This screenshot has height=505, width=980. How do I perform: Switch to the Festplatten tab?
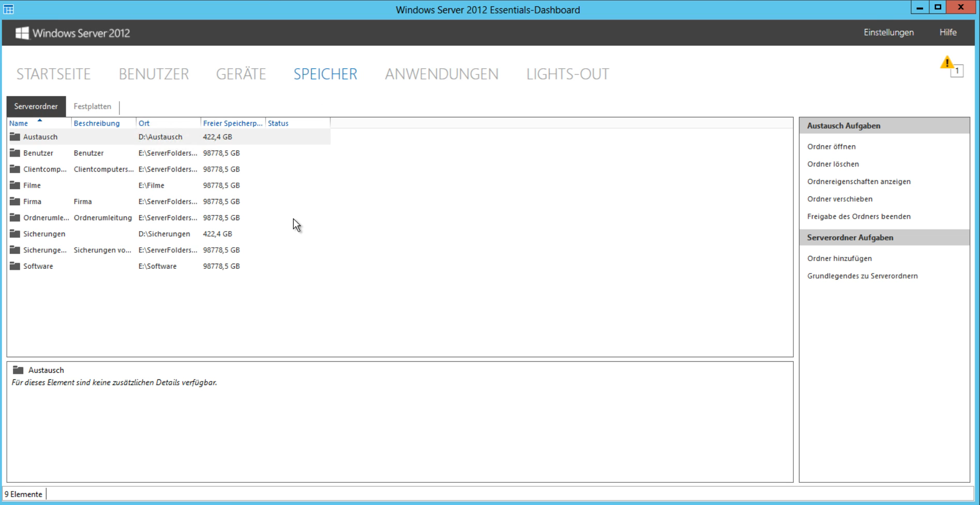[x=92, y=106]
